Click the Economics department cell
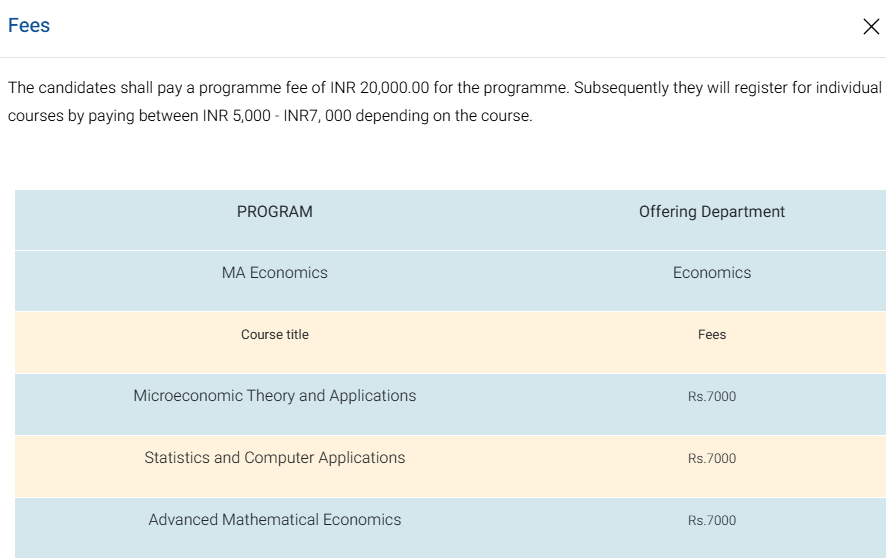 pyautogui.click(x=711, y=273)
